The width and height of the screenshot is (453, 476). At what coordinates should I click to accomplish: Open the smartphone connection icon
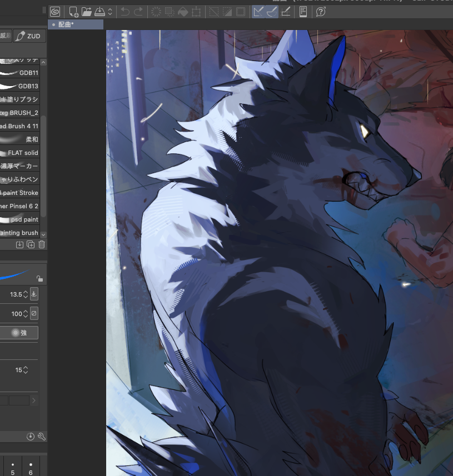point(303,12)
